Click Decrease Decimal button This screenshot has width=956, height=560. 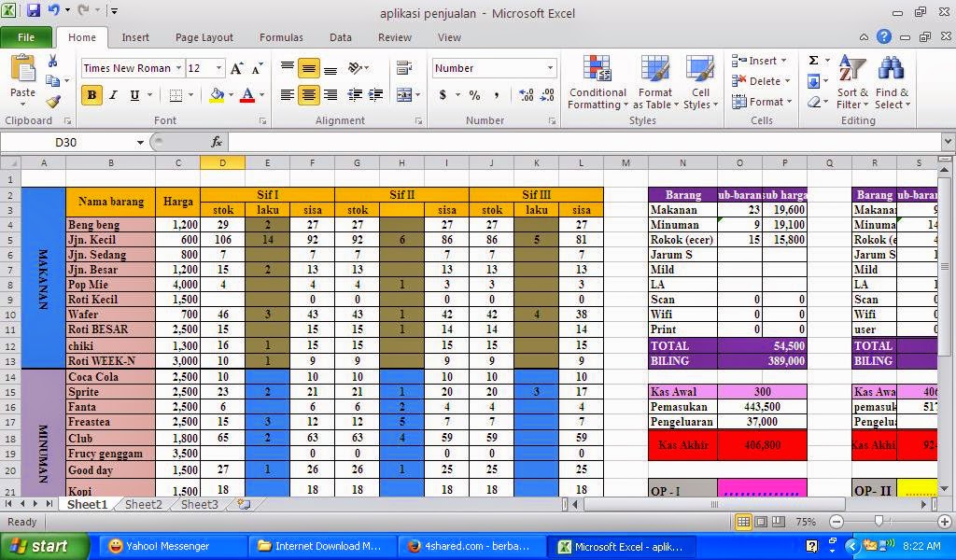coord(547,95)
